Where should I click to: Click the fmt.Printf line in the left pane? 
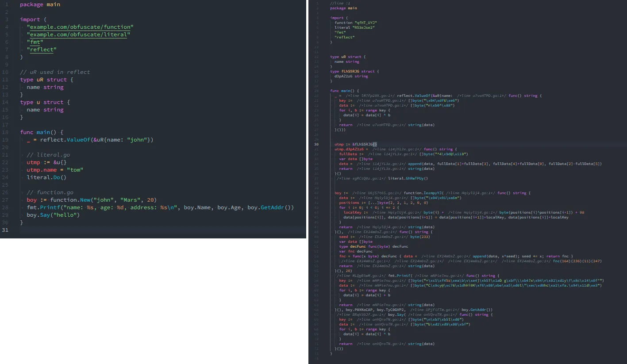[160, 207]
